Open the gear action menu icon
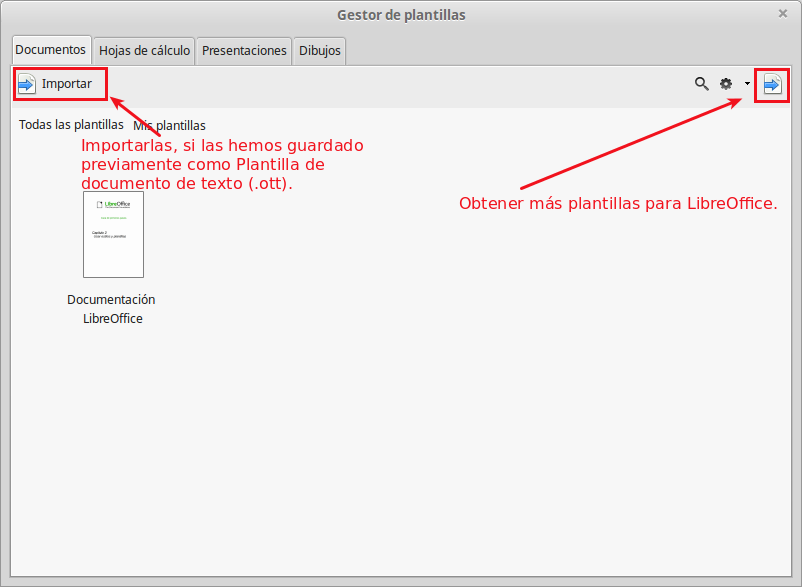The height and width of the screenshot is (587, 802). coord(726,84)
